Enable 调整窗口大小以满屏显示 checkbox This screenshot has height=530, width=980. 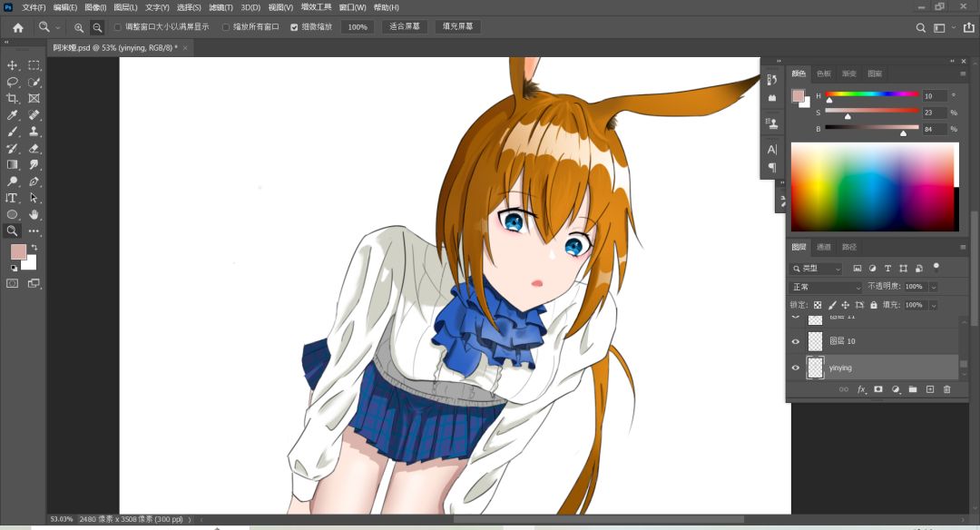117,27
